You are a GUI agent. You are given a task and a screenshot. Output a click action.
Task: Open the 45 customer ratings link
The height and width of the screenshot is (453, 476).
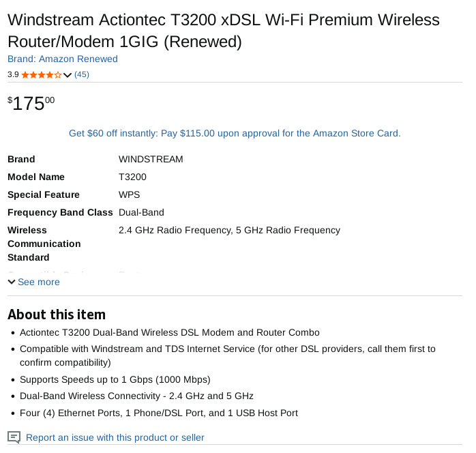tap(82, 74)
